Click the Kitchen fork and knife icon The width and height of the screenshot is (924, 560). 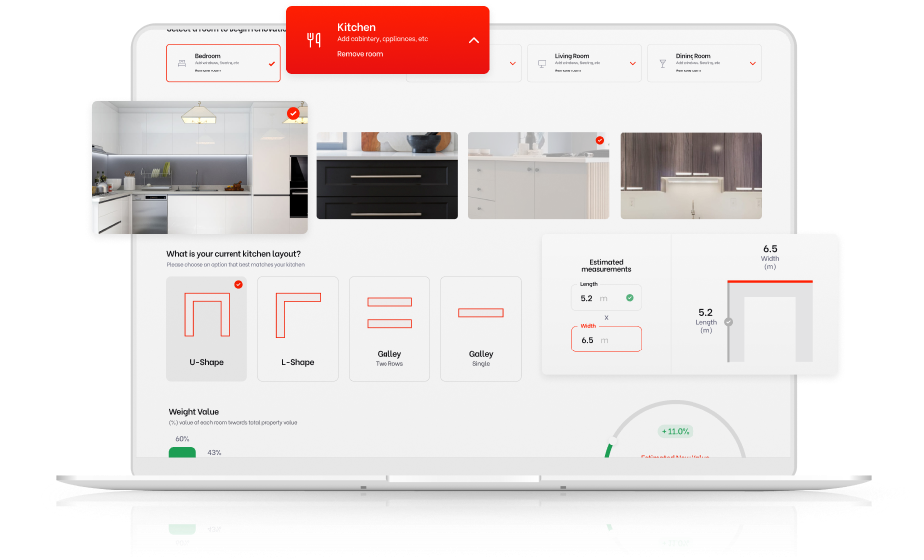314,40
